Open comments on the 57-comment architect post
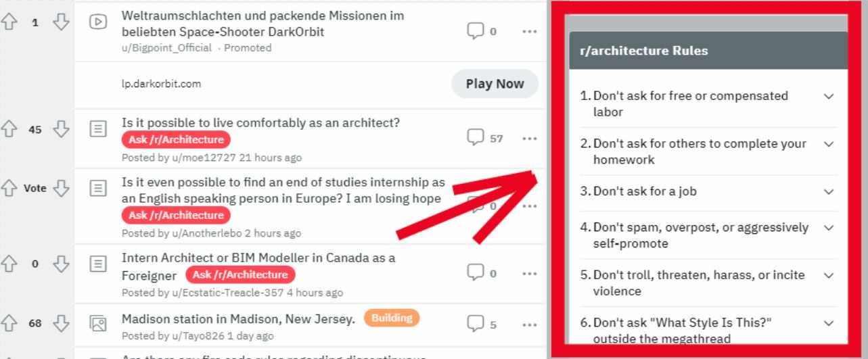The width and height of the screenshot is (868, 359). point(485,138)
